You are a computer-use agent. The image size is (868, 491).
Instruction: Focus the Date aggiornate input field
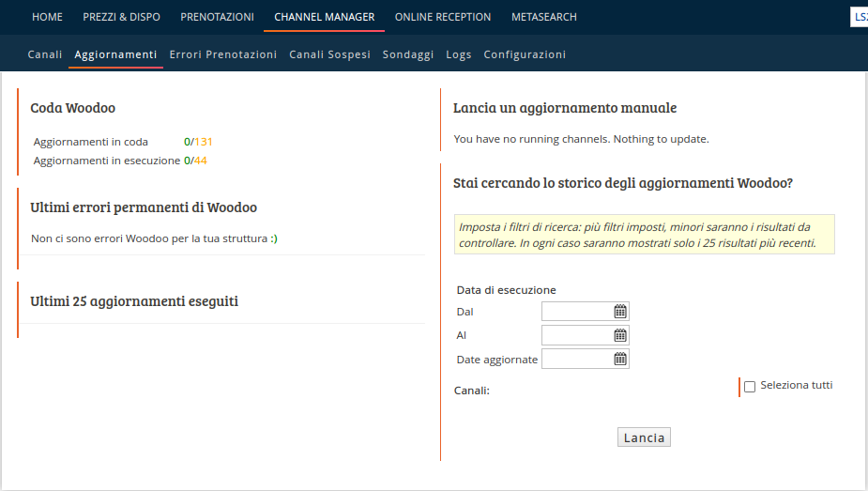pyautogui.click(x=586, y=360)
